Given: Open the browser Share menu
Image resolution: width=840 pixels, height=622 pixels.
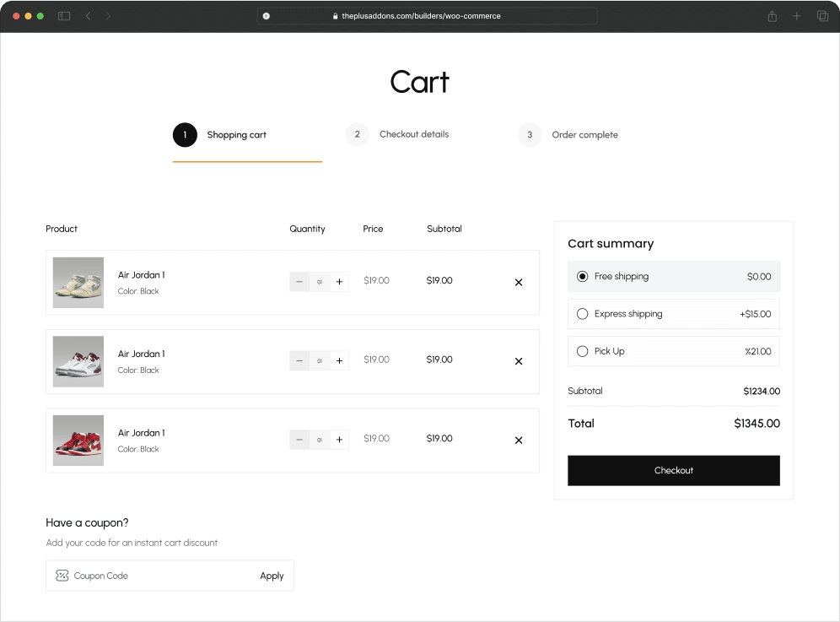Looking at the screenshot, I should click(x=772, y=15).
